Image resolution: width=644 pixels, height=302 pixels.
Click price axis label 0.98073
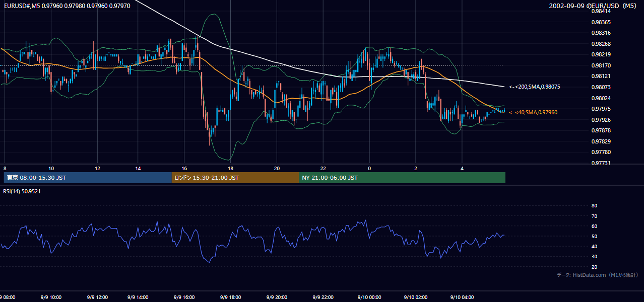(x=601, y=87)
